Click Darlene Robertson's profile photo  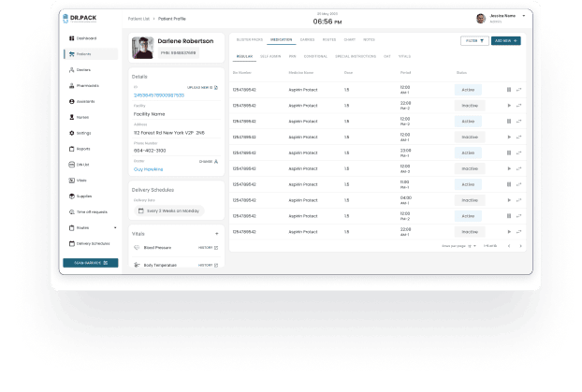(142, 48)
